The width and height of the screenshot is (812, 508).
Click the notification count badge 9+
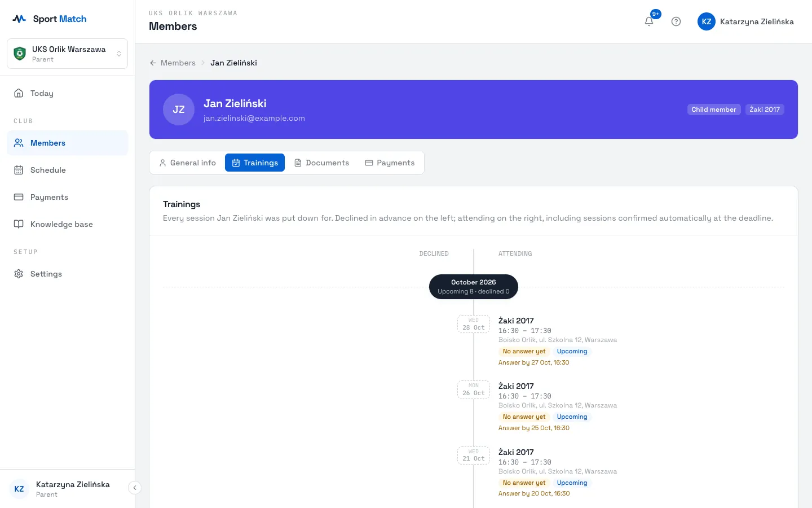[656, 14]
